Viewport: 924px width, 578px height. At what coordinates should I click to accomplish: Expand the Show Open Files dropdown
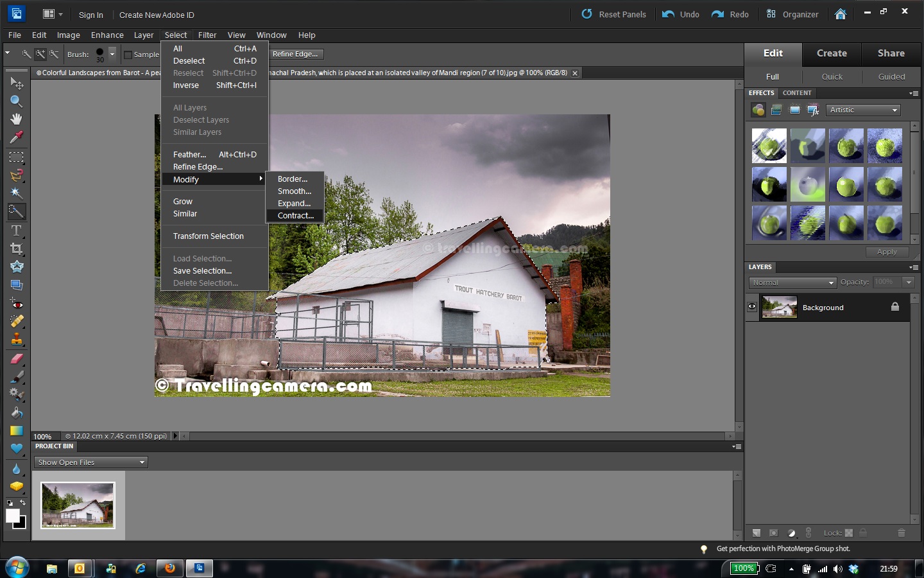pos(90,462)
